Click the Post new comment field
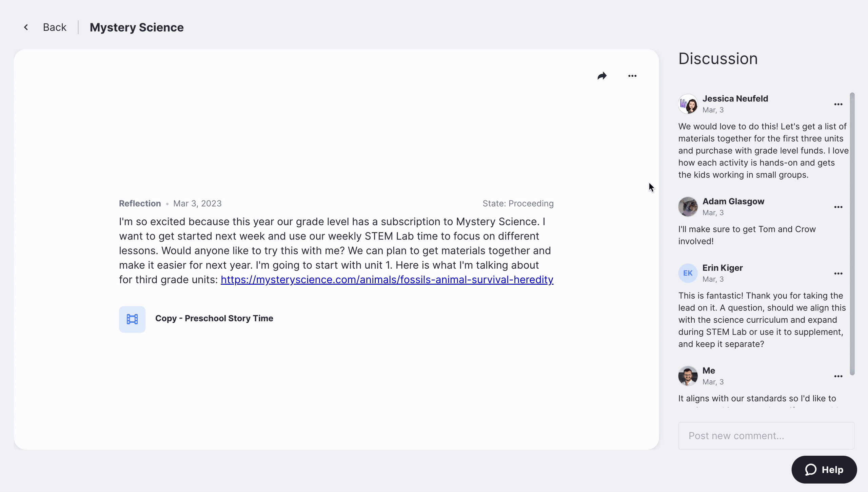Image resolution: width=868 pixels, height=492 pixels. [766, 436]
